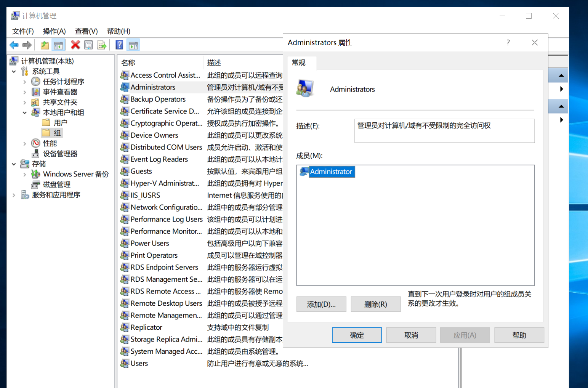
Task: Select the Event Viewer (事件查看器) node
Action: tap(60, 92)
